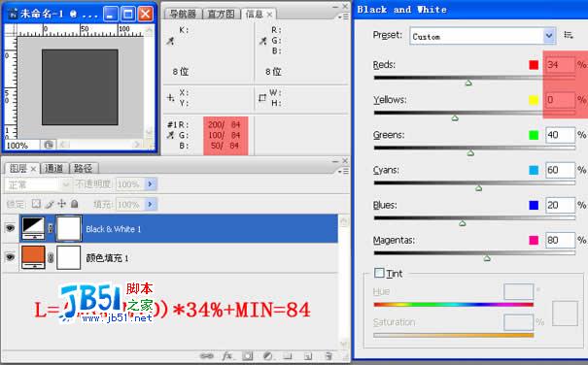Click the Blues value field showing 20
This screenshot has height=365, width=588.
click(560, 205)
